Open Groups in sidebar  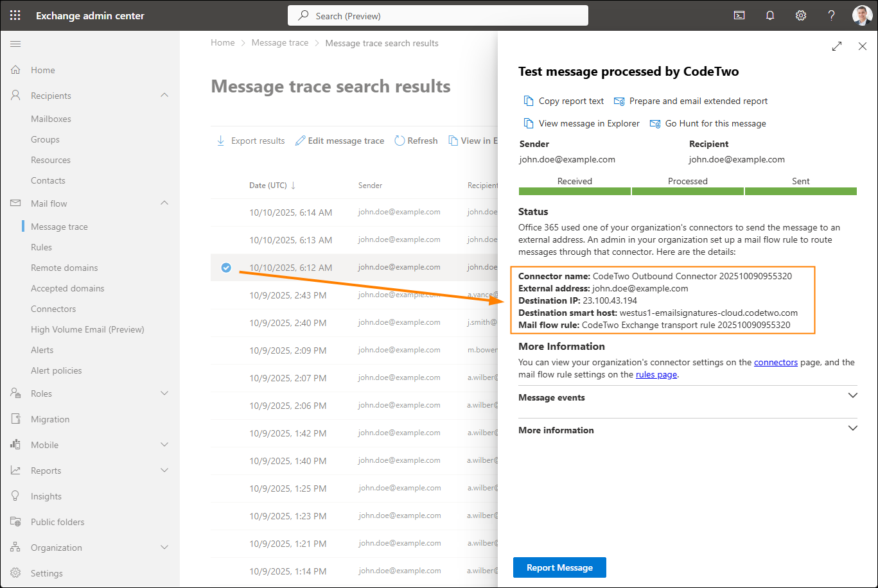(45, 139)
